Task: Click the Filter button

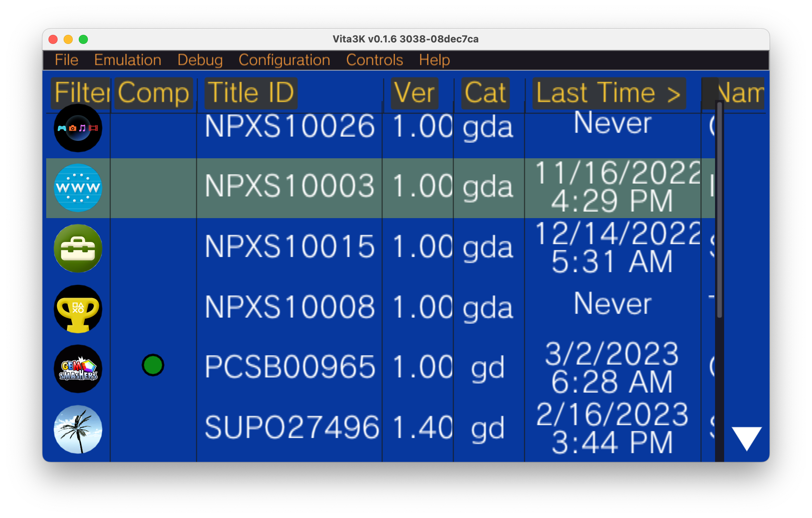Action: (81, 93)
